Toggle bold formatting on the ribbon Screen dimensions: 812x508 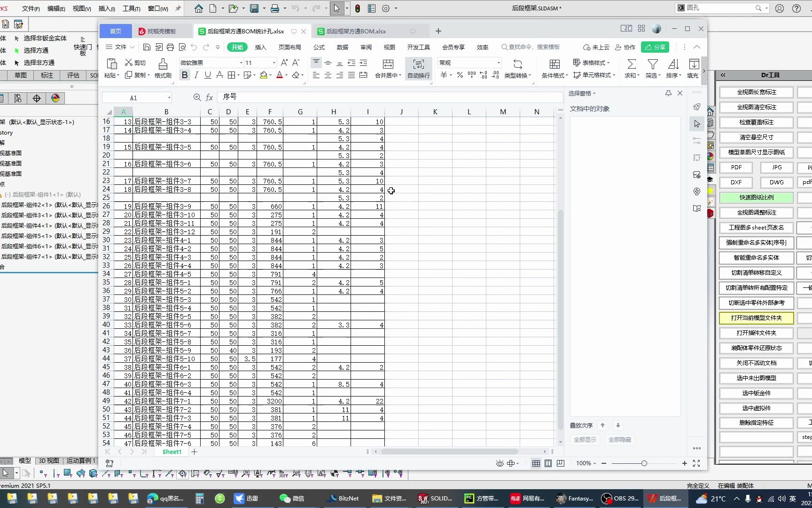pos(184,75)
